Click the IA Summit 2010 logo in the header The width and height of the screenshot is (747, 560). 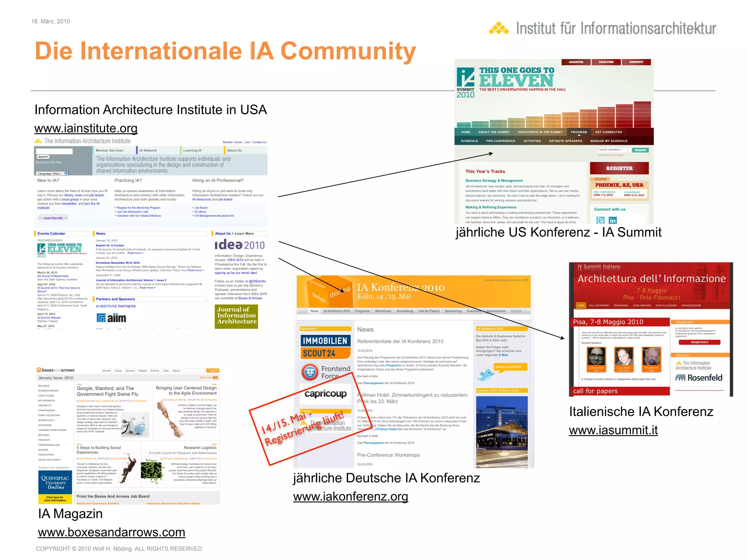(x=466, y=83)
